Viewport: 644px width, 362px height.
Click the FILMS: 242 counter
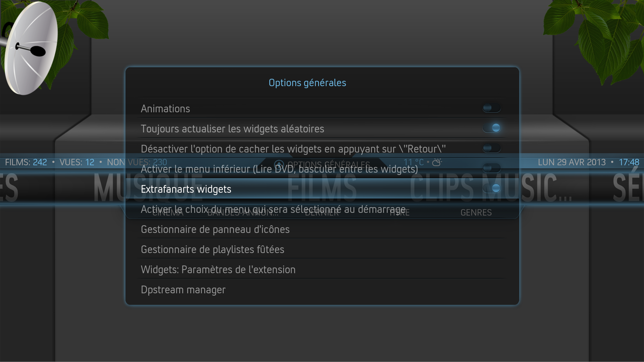[26, 162]
